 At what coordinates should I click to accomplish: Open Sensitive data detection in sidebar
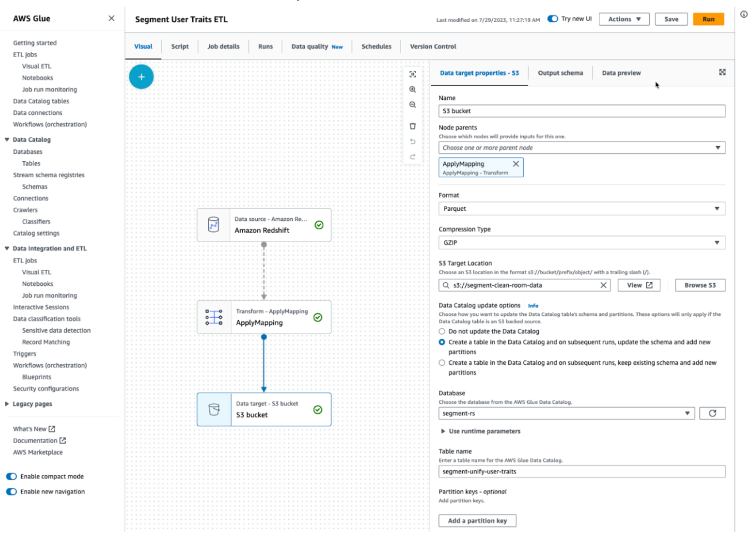point(56,330)
